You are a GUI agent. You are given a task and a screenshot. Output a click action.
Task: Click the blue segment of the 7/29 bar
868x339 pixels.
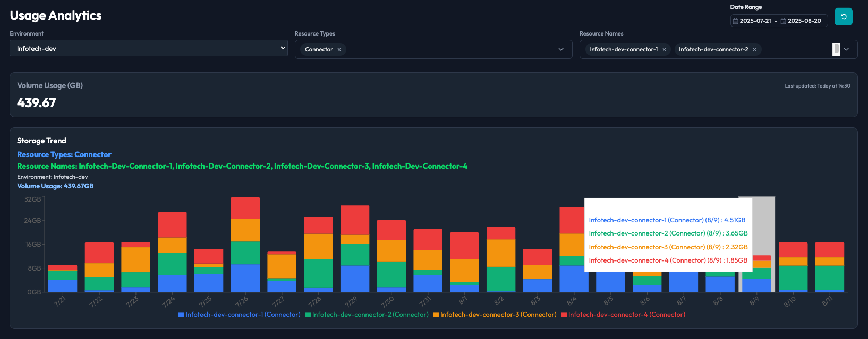coord(355,279)
